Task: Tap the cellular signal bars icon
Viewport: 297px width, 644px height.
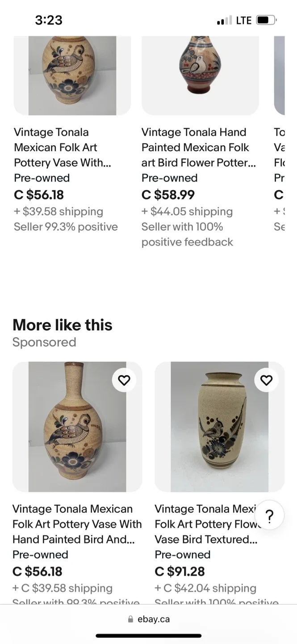Action: 224,21
